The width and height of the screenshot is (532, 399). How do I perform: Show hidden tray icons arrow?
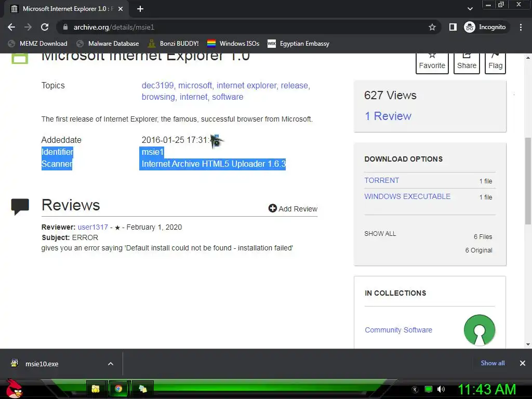point(415,390)
